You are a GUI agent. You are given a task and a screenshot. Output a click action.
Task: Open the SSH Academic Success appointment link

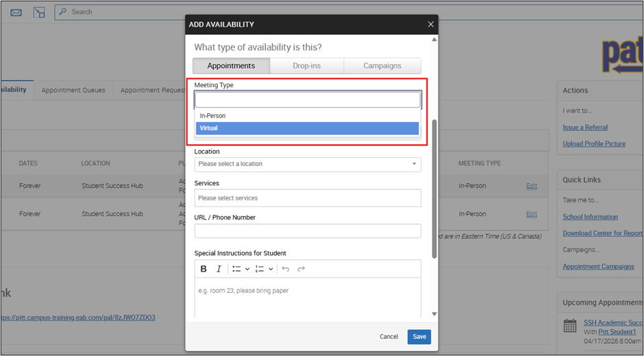(613, 322)
